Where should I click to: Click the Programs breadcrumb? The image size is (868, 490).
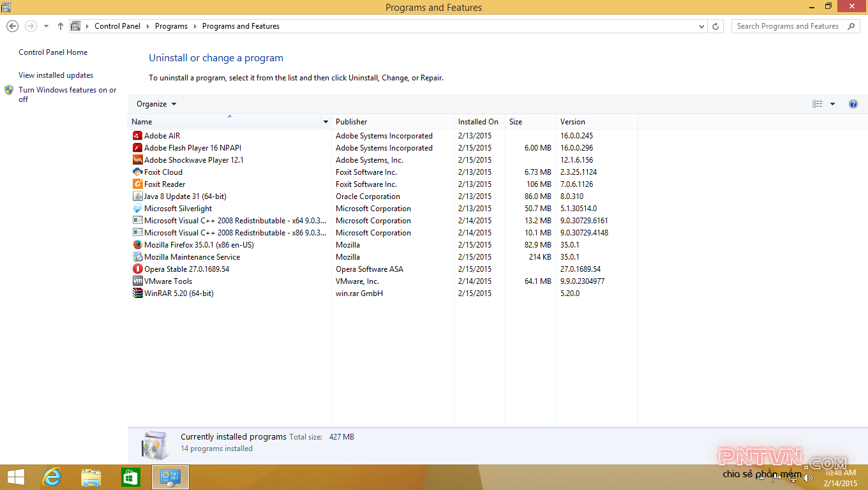click(x=171, y=26)
